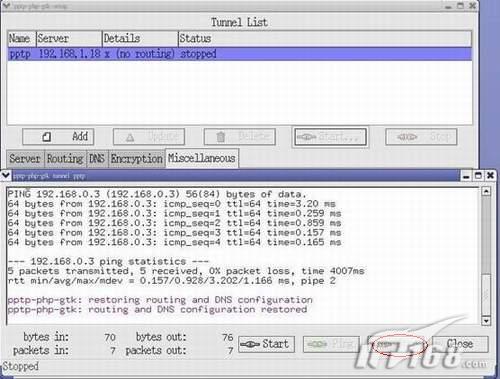Click the Update button with triangle icon
The image size is (500, 379).
(149, 137)
